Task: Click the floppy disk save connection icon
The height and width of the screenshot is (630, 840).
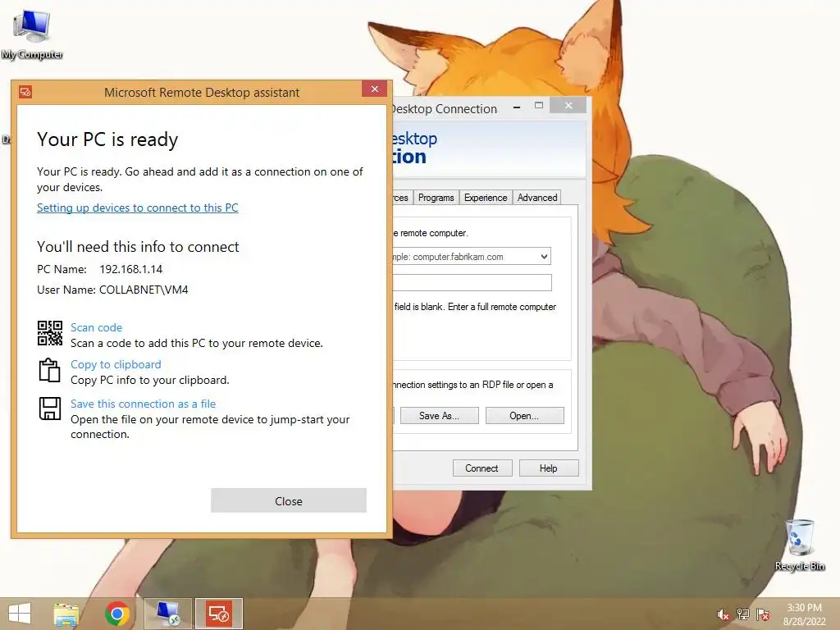Action: point(50,409)
